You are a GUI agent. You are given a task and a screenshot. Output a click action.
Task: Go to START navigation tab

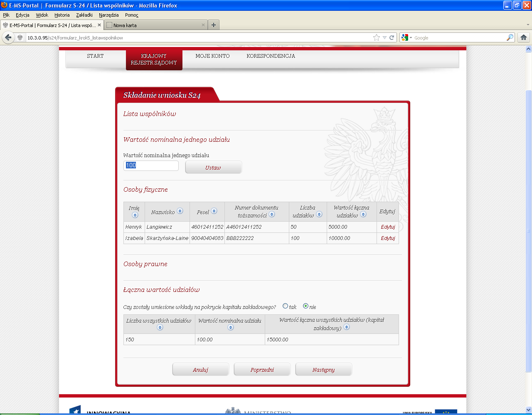click(x=95, y=56)
